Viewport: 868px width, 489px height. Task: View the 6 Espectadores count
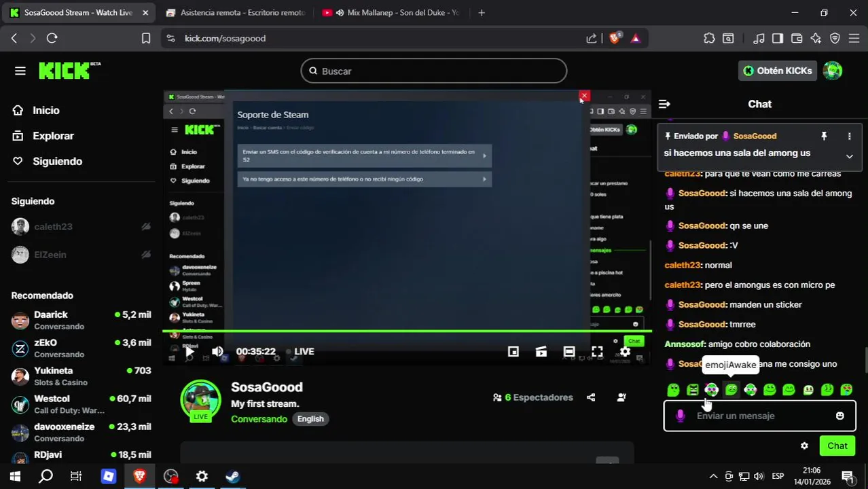pyautogui.click(x=533, y=397)
